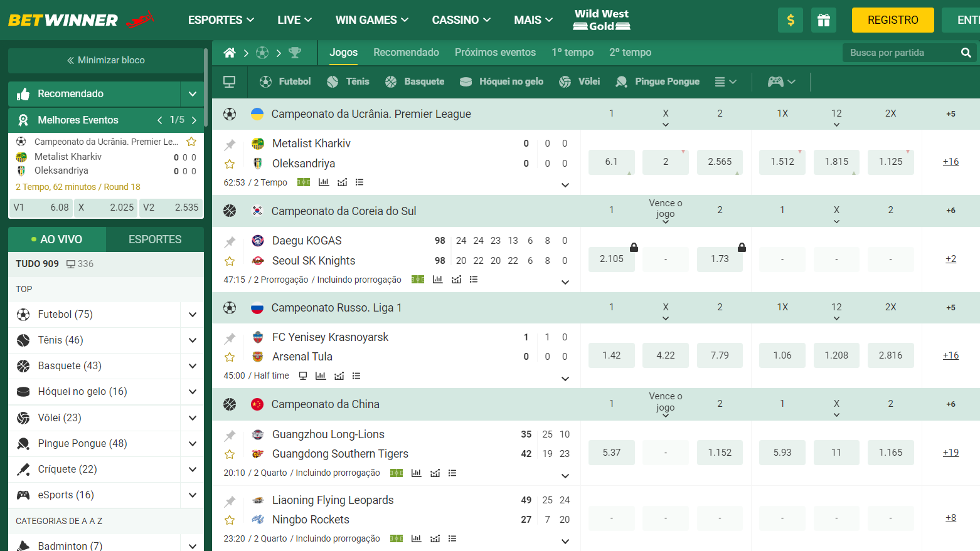This screenshot has width=980, height=551.
Task: Favorite the FC Yenisey Krasnoyarsk match
Action: pyautogui.click(x=230, y=357)
